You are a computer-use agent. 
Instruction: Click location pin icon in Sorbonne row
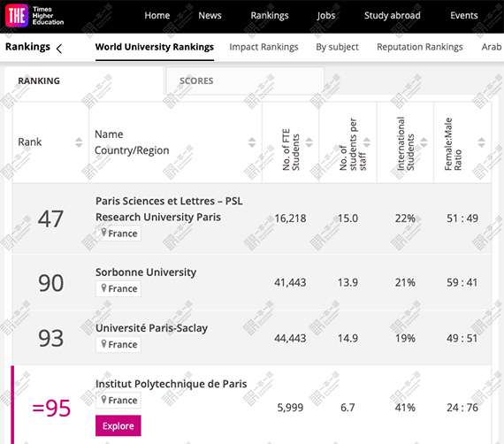[x=103, y=288]
